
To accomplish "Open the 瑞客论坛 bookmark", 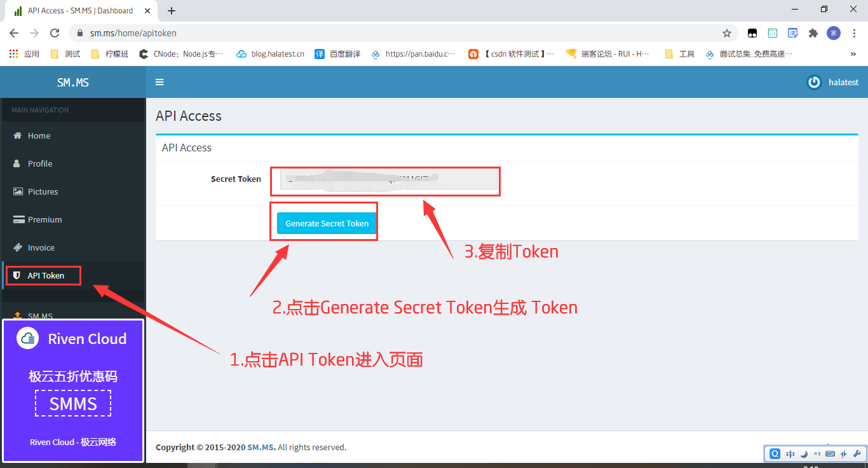I will point(609,54).
